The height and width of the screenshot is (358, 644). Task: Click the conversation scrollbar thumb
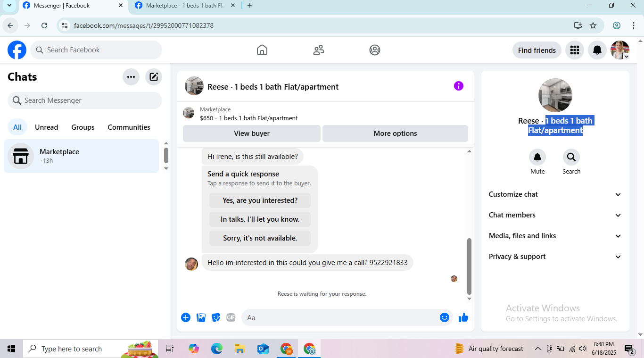click(x=469, y=266)
